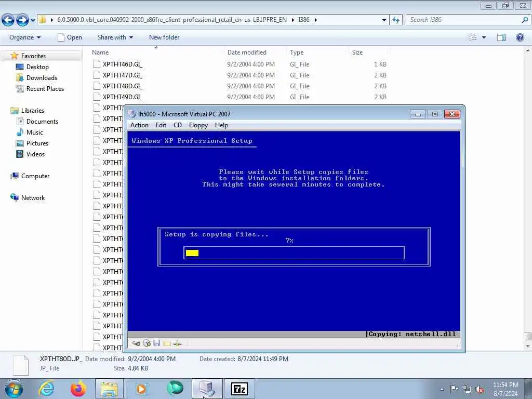Click the shared folders icon in Virtual PC status bar
Image resolution: width=532 pixels, height=399 pixels.
[167, 343]
